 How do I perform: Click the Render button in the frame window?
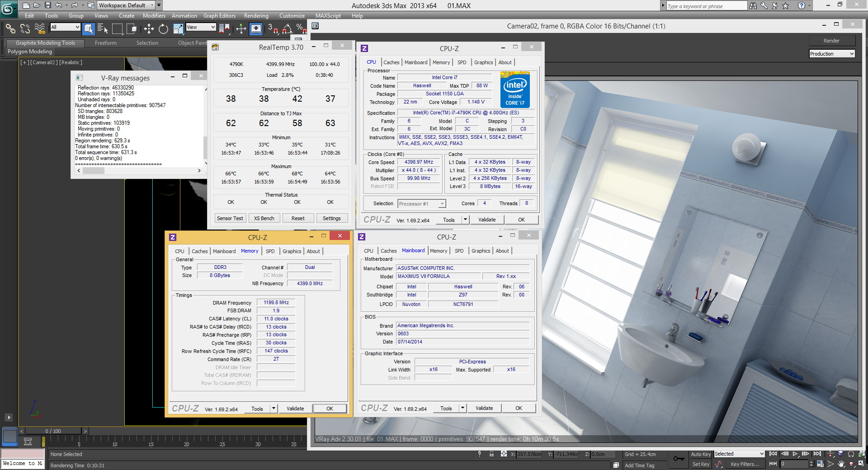(x=831, y=41)
